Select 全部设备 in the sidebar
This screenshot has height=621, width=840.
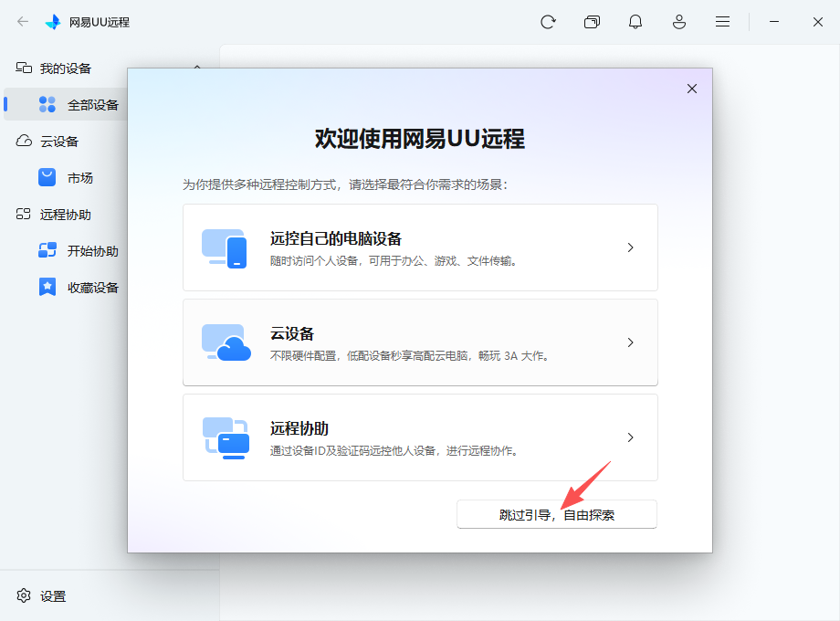[x=67, y=104]
